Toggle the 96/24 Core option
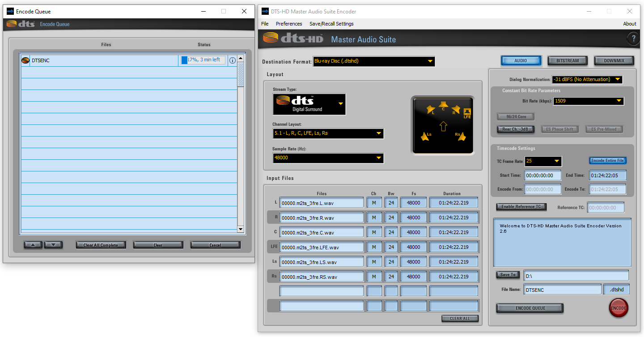Screen dimensions: 644x337 coord(516,117)
